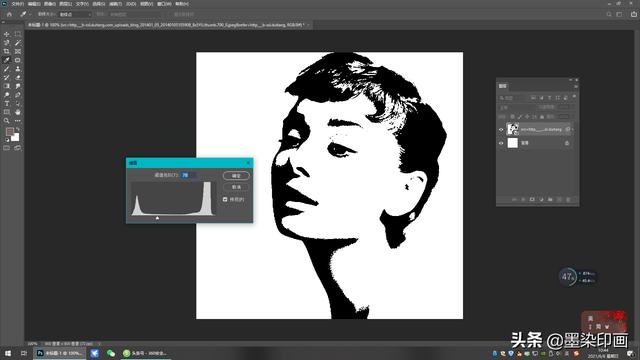Toggle Quick Mask mode icon

pos(7,148)
